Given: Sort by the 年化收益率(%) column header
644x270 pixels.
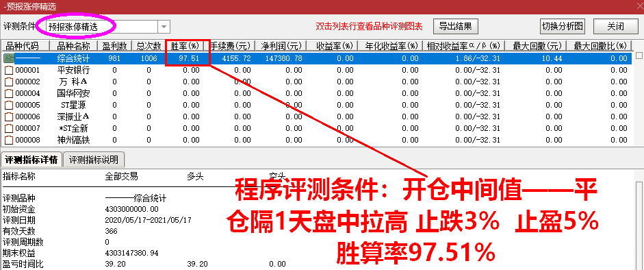Looking at the screenshot, I should [x=390, y=46].
